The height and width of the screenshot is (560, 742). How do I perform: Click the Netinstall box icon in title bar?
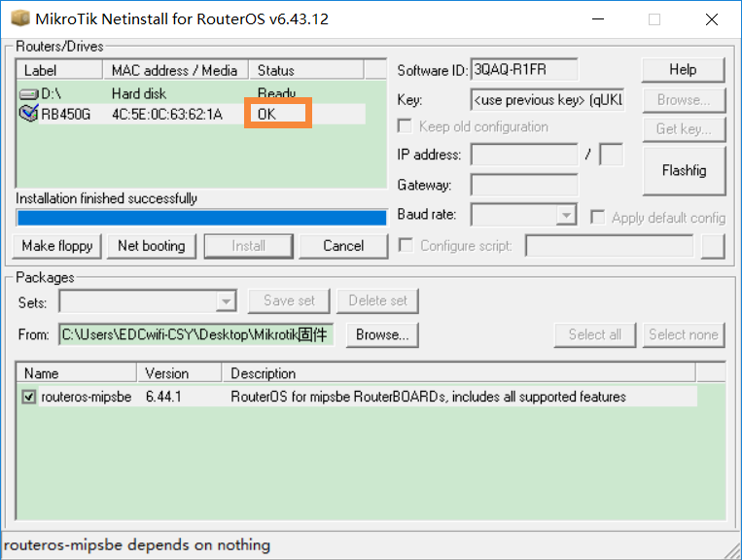point(20,18)
